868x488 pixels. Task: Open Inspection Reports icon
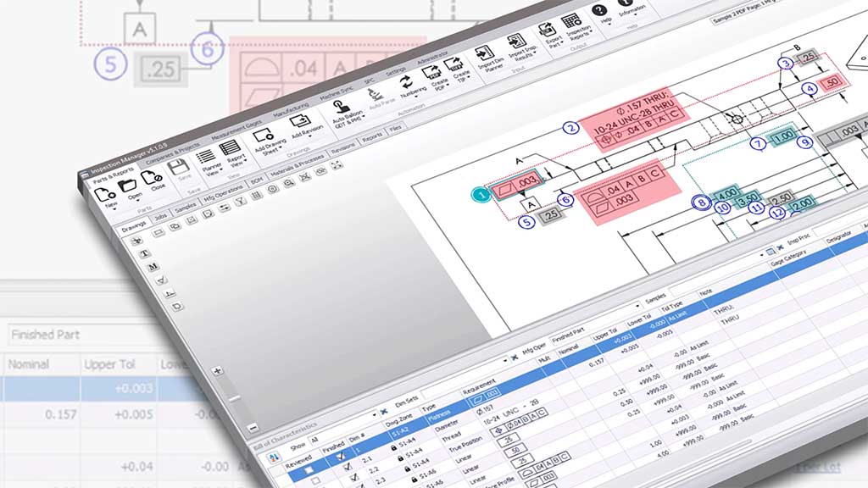(x=570, y=21)
